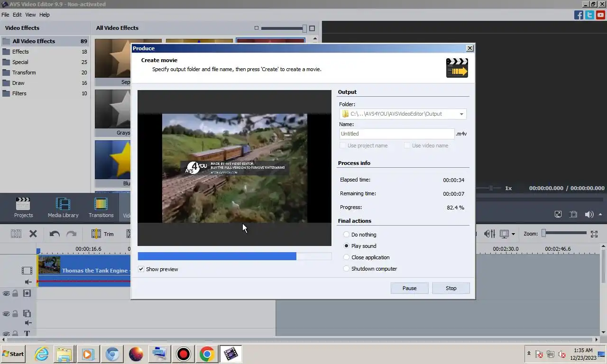Select the Transform effects category
This screenshot has width=607, height=364.
point(45,73)
